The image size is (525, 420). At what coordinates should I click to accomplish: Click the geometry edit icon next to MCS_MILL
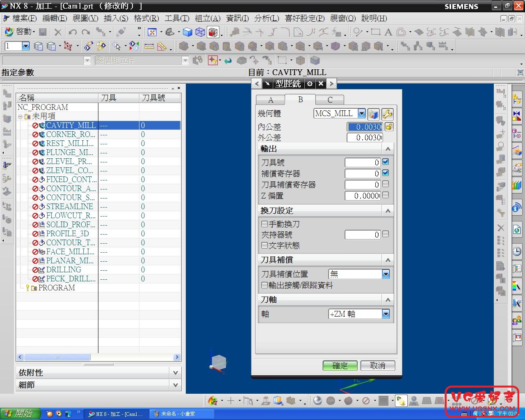point(373,114)
